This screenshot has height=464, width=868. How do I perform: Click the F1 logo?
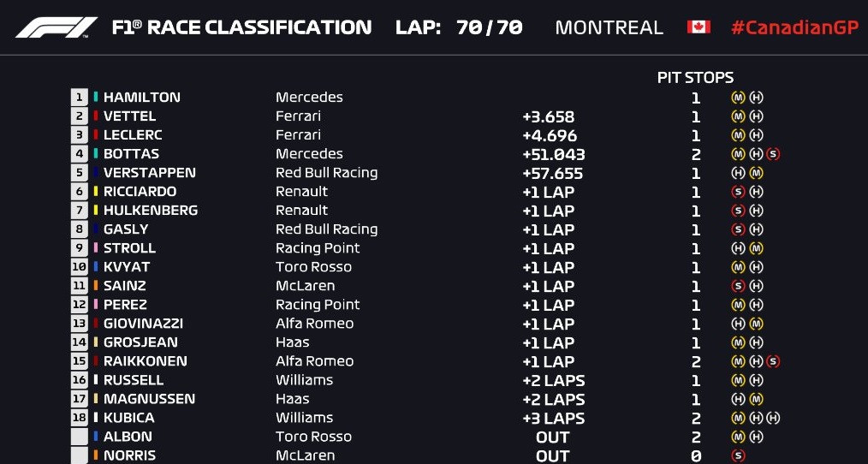56,27
